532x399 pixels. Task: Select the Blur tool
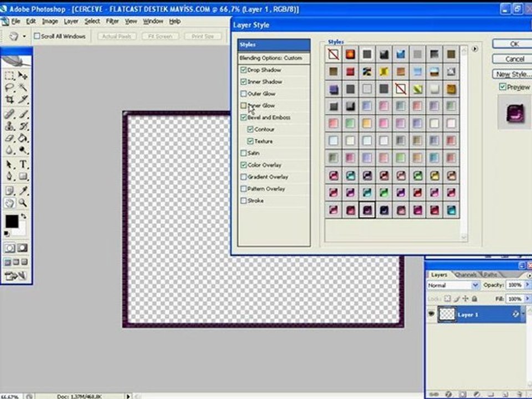coord(9,150)
